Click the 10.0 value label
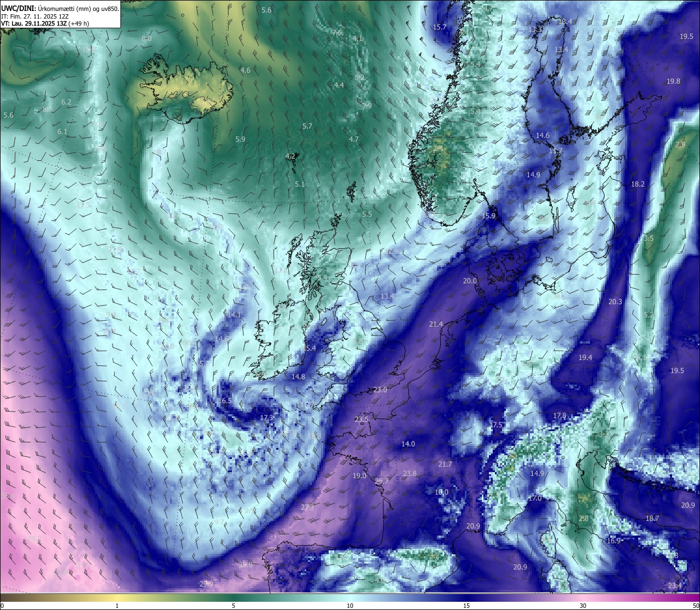The width and height of the screenshot is (700, 610). (441, 492)
